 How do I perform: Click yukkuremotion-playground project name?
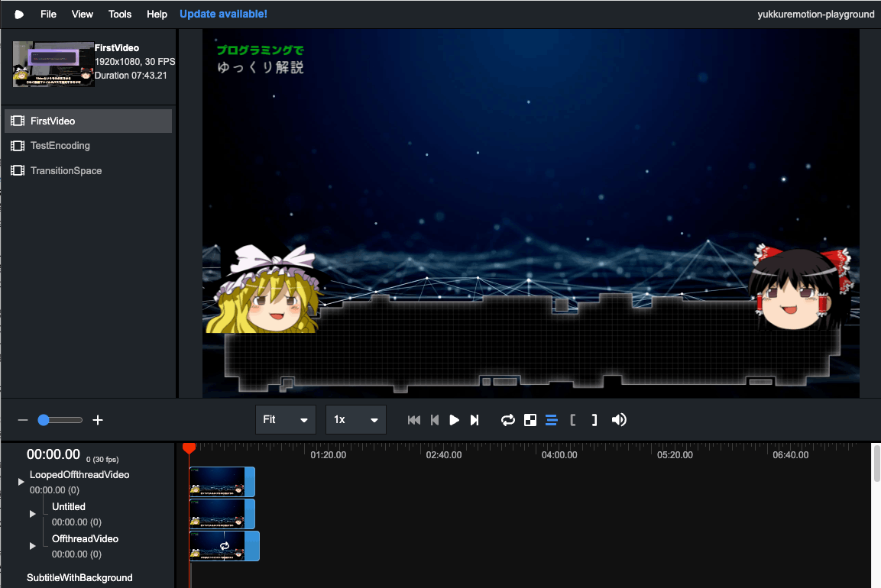tap(816, 14)
